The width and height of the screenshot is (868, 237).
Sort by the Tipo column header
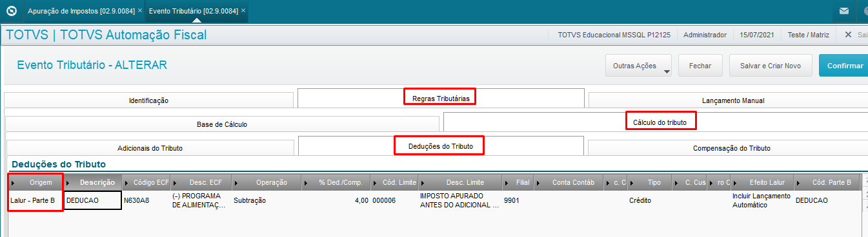tap(649, 182)
